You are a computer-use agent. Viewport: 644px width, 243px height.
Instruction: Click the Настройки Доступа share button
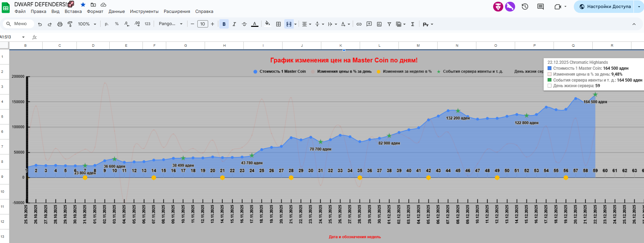(605, 7)
